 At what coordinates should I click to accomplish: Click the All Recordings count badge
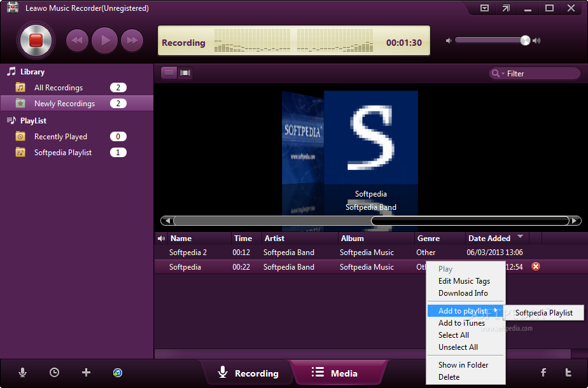(x=118, y=88)
